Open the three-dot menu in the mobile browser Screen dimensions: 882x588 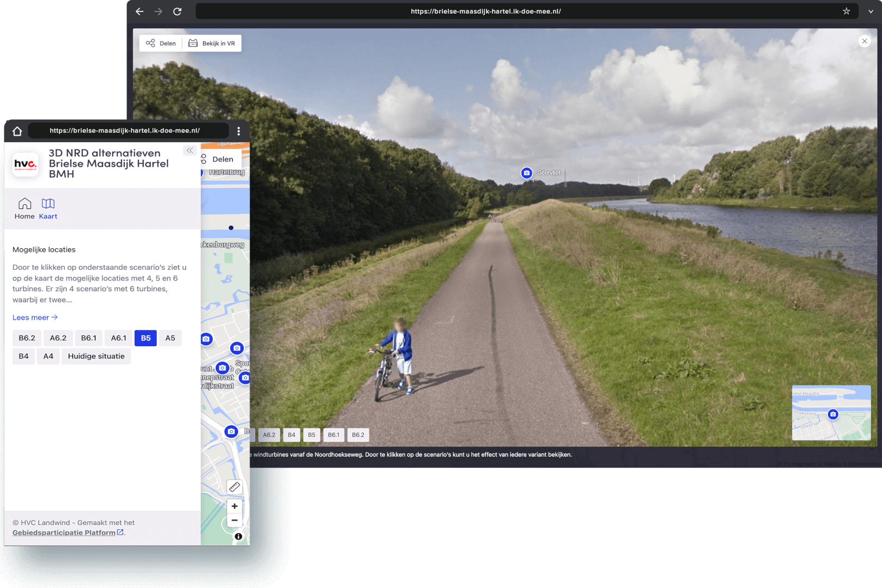(x=239, y=131)
